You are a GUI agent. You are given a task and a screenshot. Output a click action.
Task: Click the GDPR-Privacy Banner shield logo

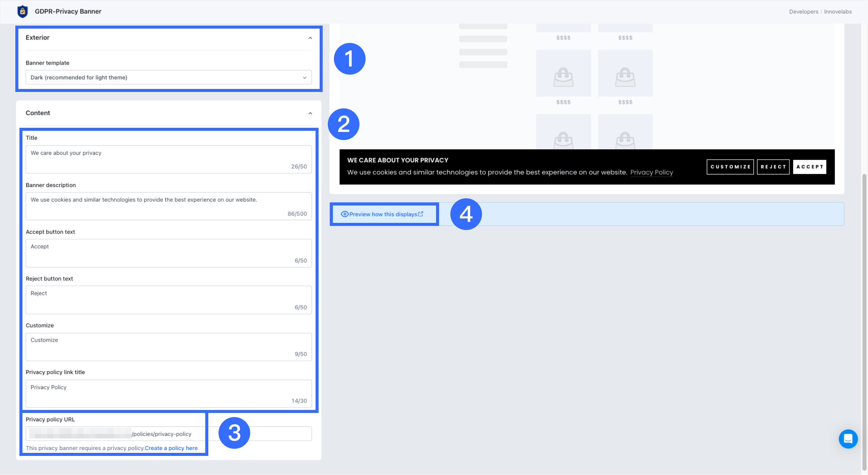click(x=22, y=11)
